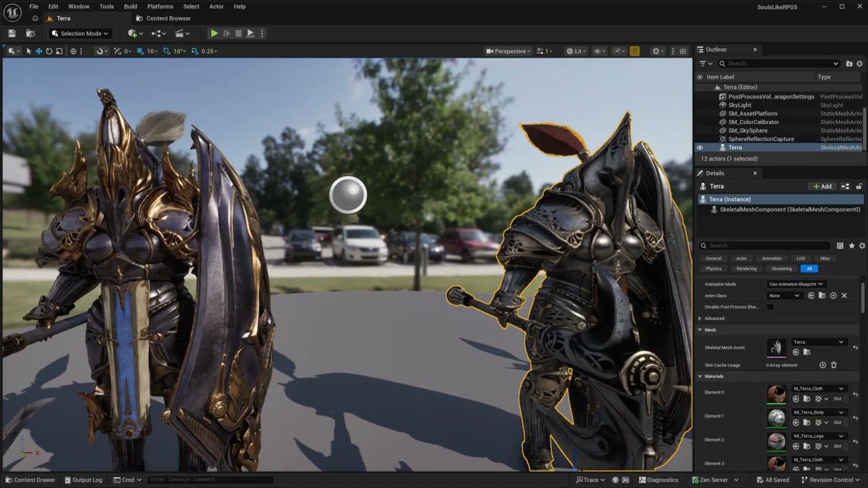Open the File menu
This screenshot has width=868, height=488.
tap(34, 6)
